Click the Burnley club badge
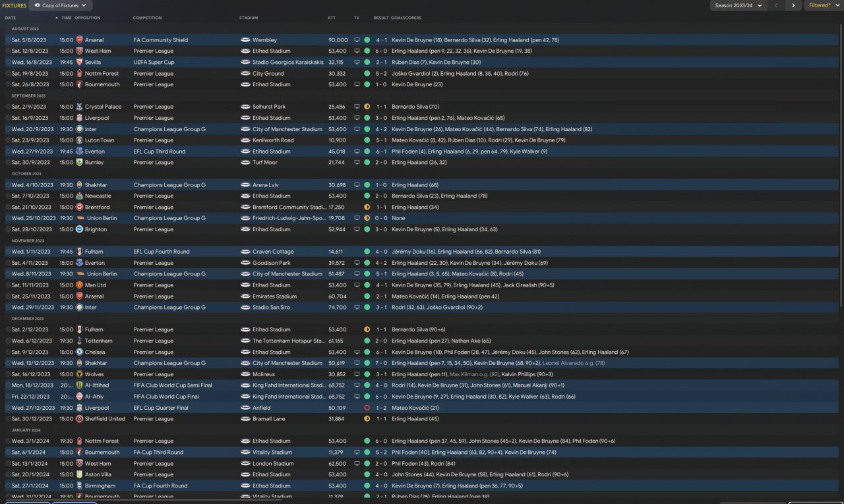The image size is (844, 504). [79, 163]
